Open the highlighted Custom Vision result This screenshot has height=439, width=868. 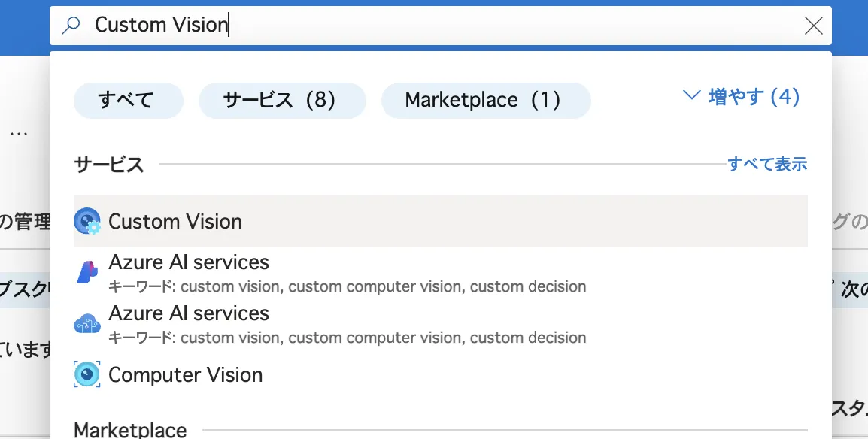pyautogui.click(x=175, y=220)
